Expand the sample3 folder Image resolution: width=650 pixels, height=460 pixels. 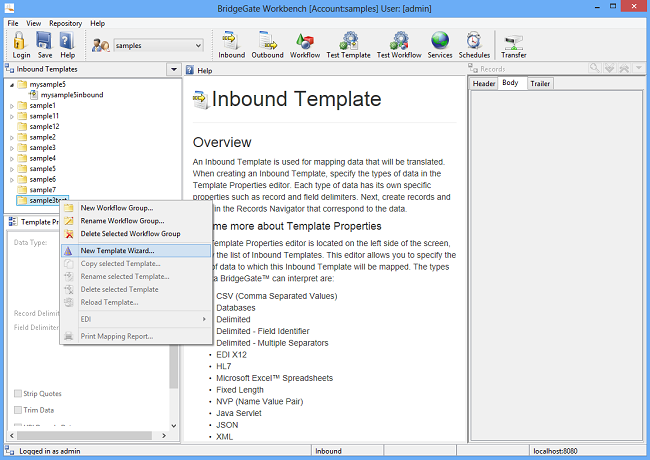coord(12,148)
